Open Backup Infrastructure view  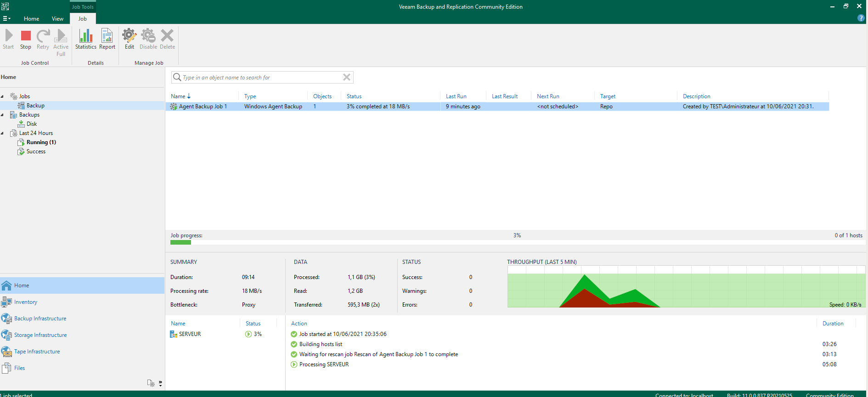click(40, 319)
